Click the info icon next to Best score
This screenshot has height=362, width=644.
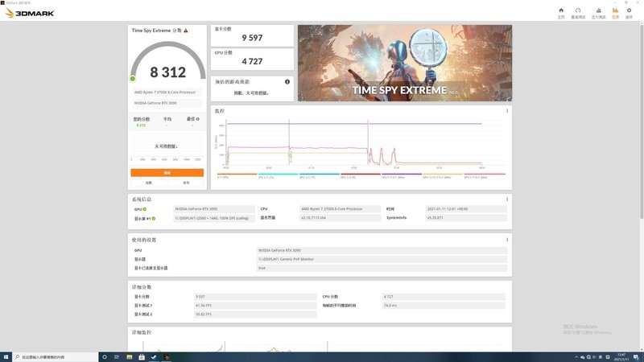point(197,119)
